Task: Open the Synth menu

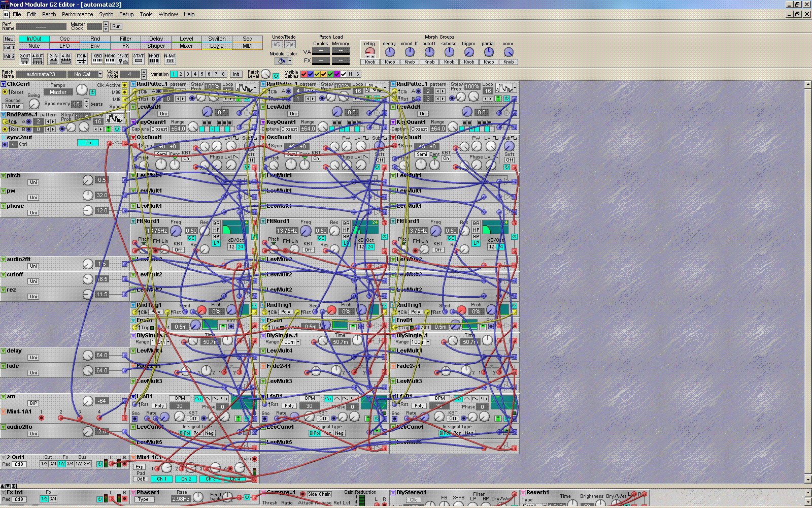Action: point(106,14)
